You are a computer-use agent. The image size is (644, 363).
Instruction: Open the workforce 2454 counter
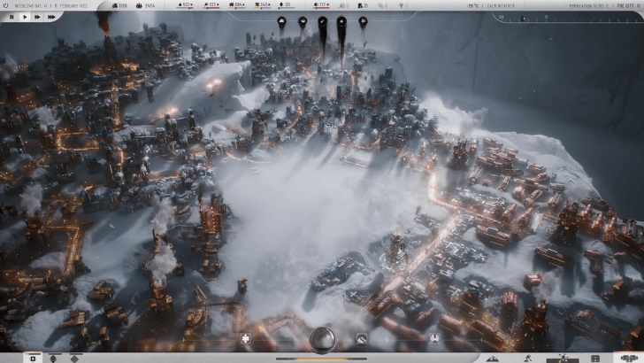pyautogui.click(x=146, y=6)
